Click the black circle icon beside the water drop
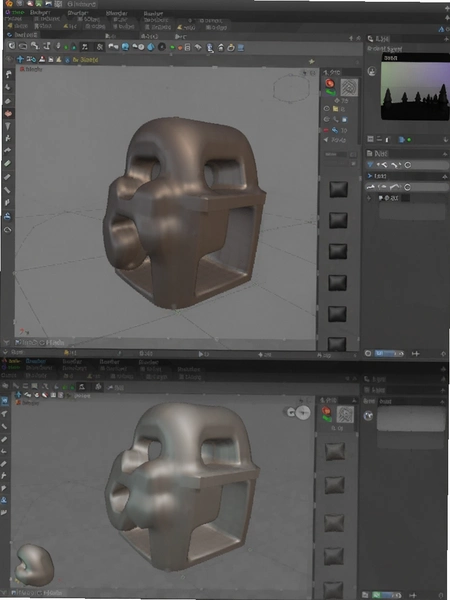The image size is (450, 600). coord(162,47)
